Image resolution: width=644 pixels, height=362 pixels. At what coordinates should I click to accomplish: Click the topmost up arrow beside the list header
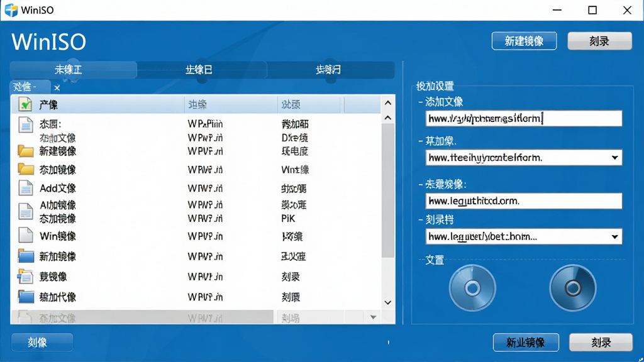pos(387,102)
